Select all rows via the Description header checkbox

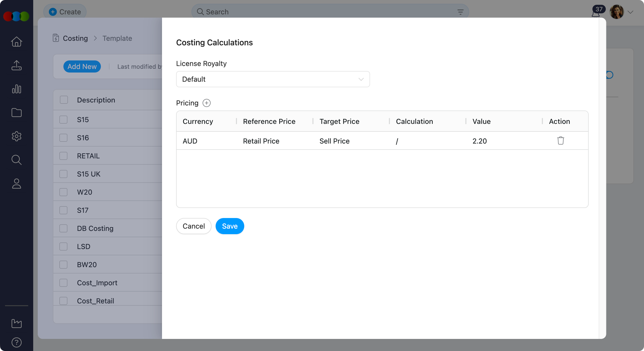tap(63, 100)
